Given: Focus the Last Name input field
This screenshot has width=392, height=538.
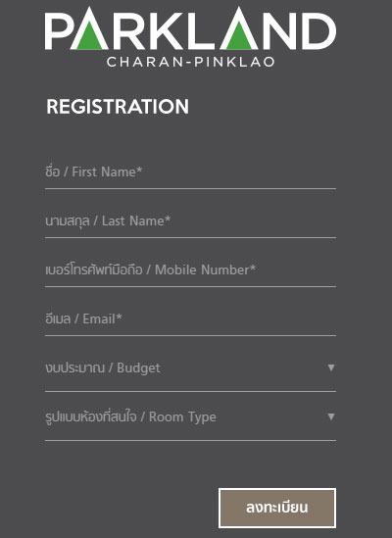Looking at the screenshot, I should pos(190,222).
